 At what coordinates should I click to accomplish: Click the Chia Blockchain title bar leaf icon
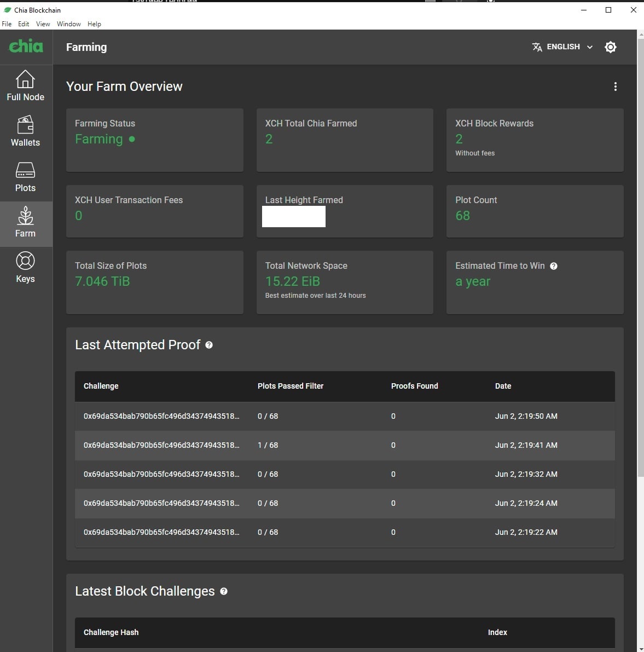pyautogui.click(x=8, y=10)
